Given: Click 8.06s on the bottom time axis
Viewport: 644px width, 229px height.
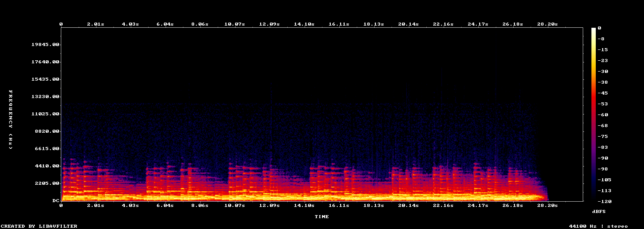Looking at the screenshot, I should coord(200,205).
